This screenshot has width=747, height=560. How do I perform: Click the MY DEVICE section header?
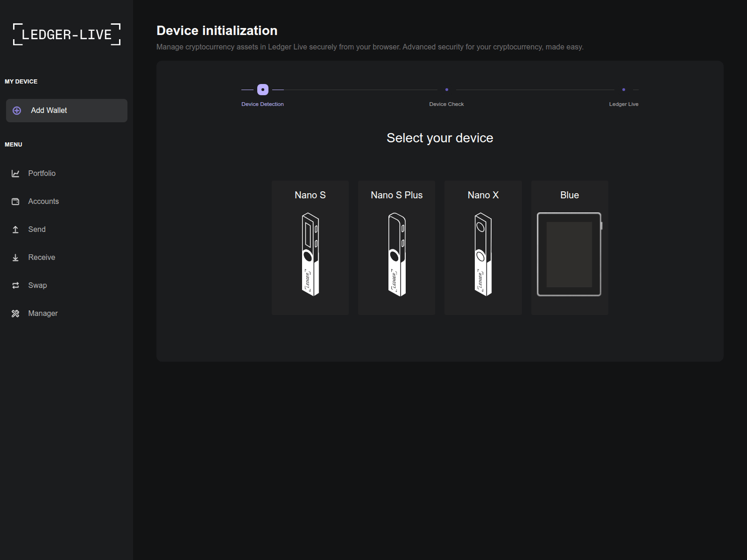[x=21, y=82]
